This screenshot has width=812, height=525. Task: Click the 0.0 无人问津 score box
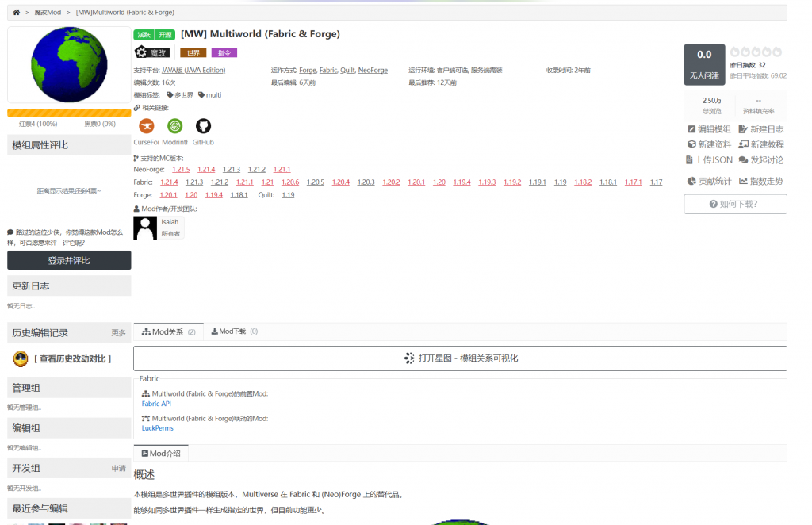pos(704,65)
